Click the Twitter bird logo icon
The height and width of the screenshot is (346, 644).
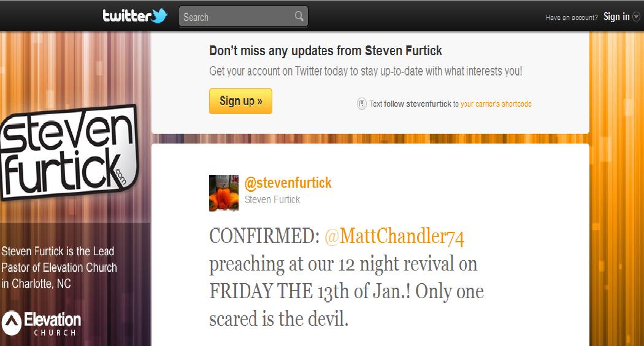pos(159,15)
